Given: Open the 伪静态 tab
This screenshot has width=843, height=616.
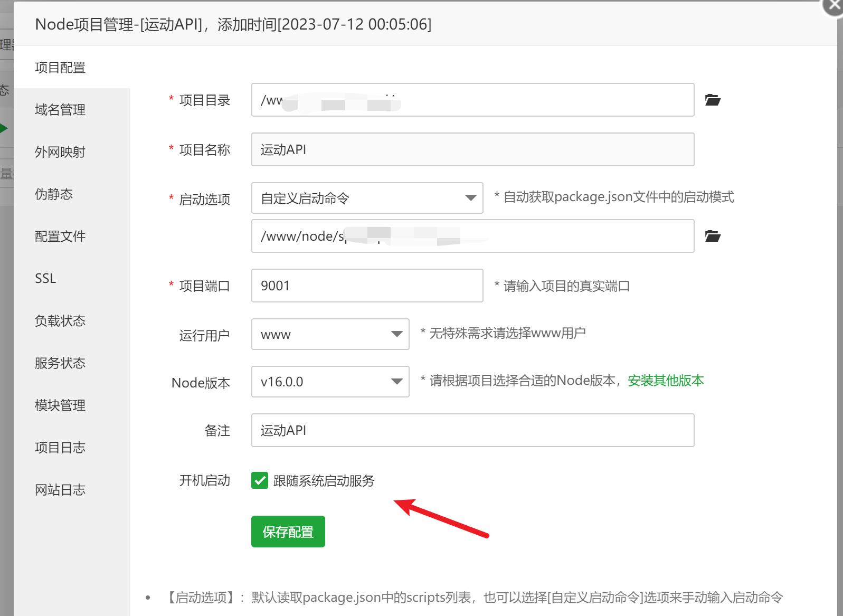Looking at the screenshot, I should coord(72,194).
